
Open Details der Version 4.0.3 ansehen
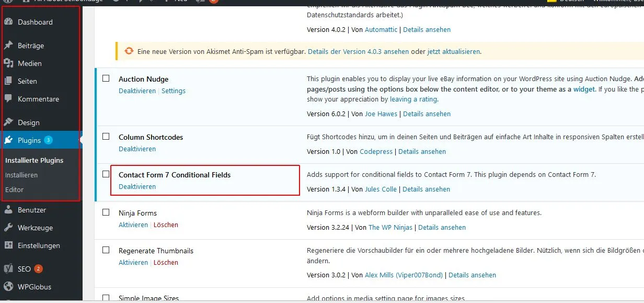click(x=359, y=52)
